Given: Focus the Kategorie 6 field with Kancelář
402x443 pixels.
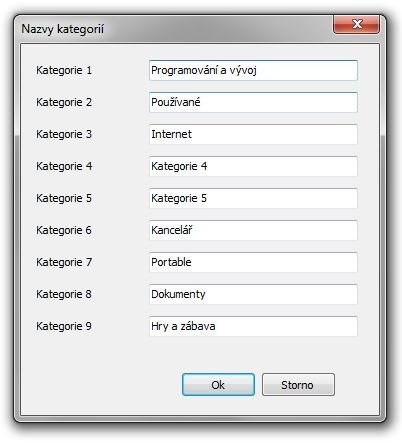Looking at the screenshot, I should tap(253, 230).
